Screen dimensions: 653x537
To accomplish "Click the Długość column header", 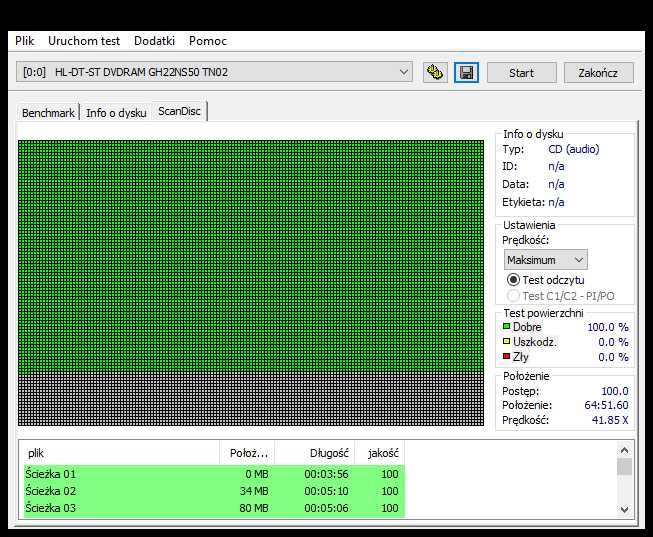I will (x=314, y=453).
